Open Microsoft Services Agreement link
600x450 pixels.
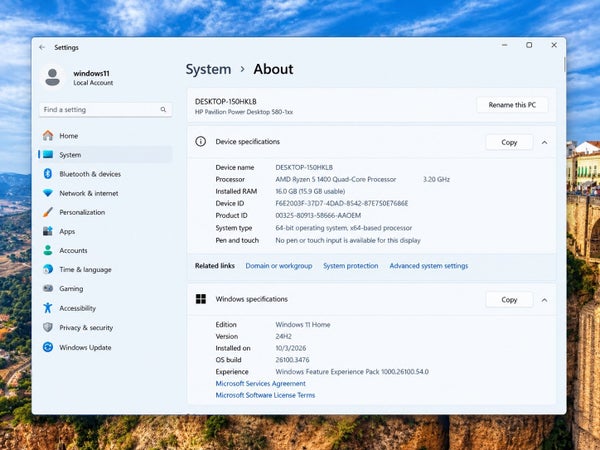click(x=260, y=383)
